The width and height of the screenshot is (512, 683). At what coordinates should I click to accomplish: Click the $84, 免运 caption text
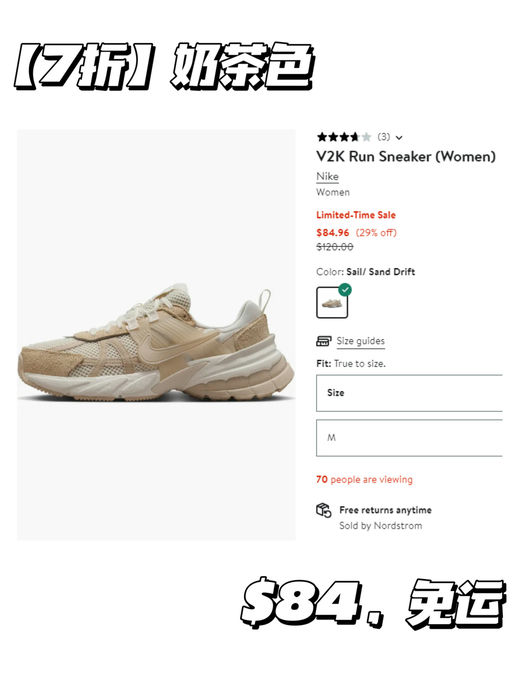(x=373, y=602)
